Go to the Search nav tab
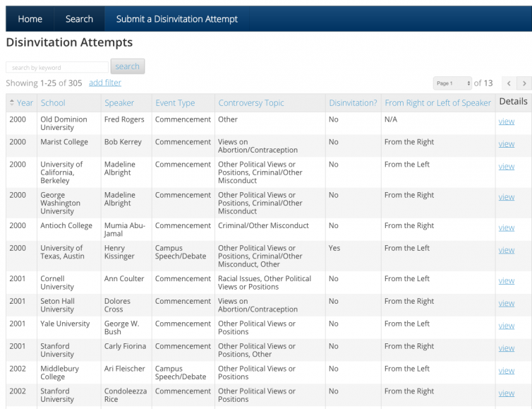 tap(79, 19)
